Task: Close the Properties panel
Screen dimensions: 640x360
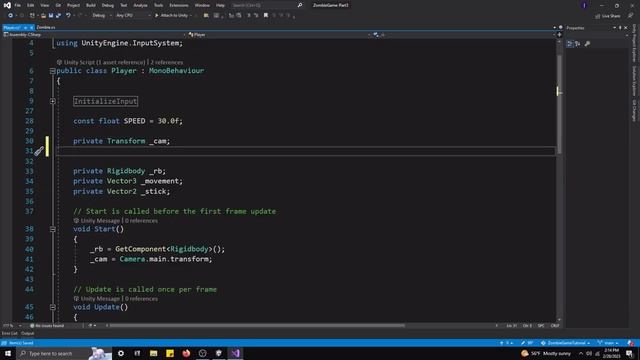Action: [x=626, y=28]
